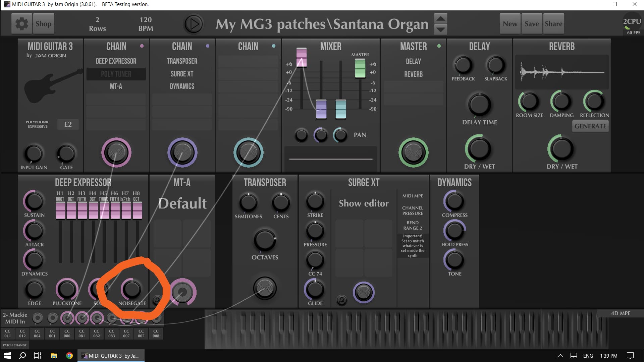644x362 pixels.
Task: Select Surge XT in second chain
Action: click(x=182, y=74)
